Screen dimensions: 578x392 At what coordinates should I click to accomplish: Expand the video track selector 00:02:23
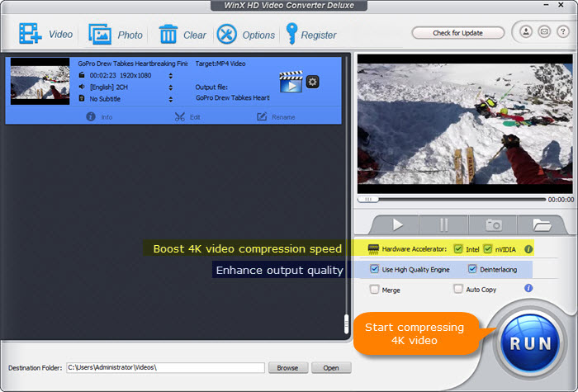point(170,76)
